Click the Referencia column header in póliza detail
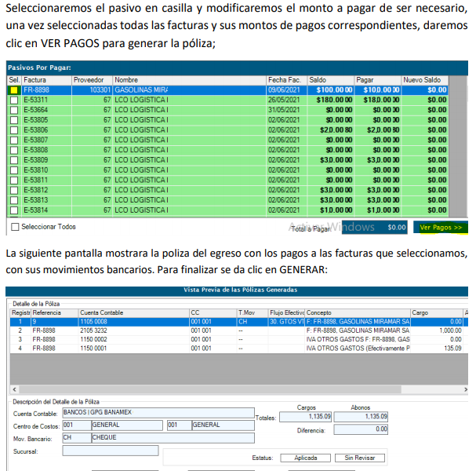Image resolution: width=476 pixels, height=471 pixels. (x=54, y=313)
